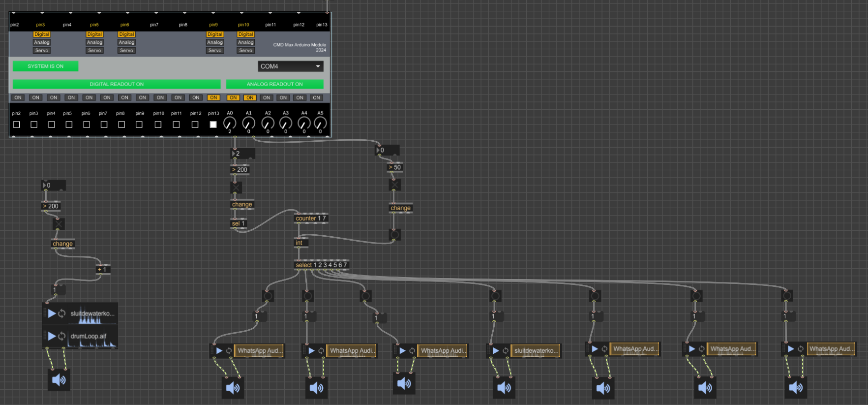Play the drumLoop.aif clip
The height and width of the screenshot is (405, 868).
pyautogui.click(x=52, y=336)
